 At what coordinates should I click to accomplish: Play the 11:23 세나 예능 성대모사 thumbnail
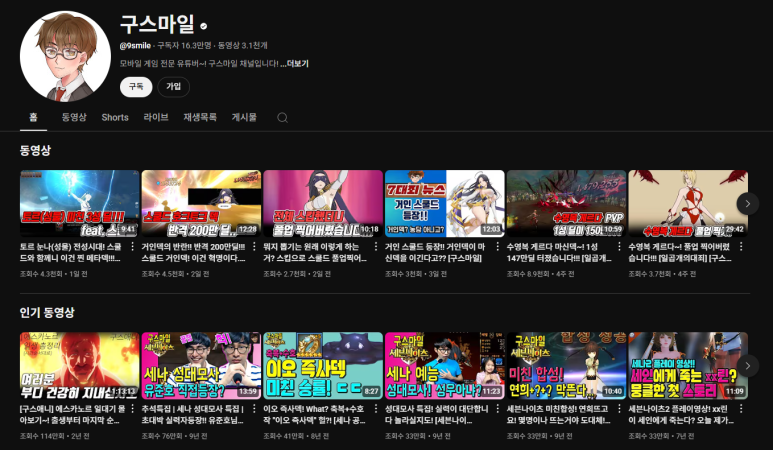pyautogui.click(x=445, y=366)
